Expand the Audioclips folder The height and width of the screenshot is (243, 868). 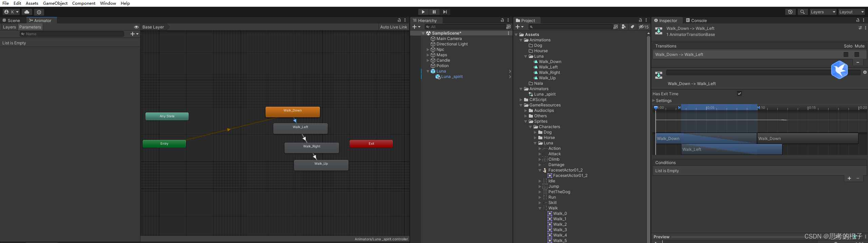tap(526, 110)
